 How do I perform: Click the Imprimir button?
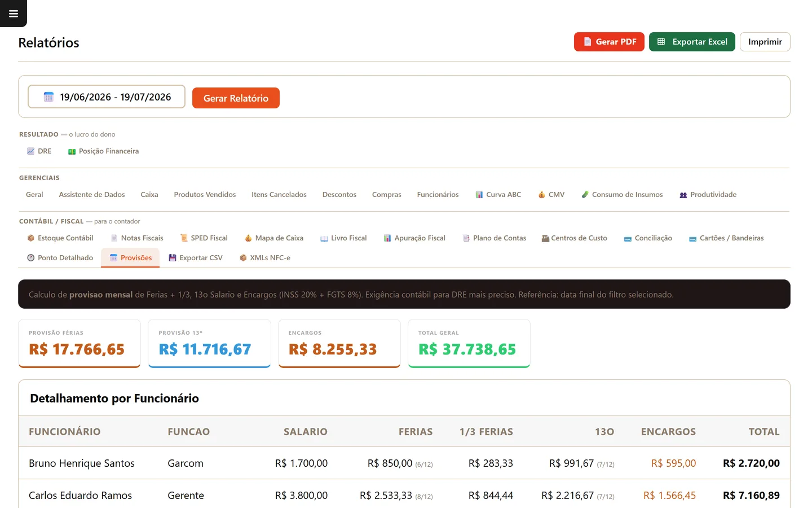click(765, 42)
